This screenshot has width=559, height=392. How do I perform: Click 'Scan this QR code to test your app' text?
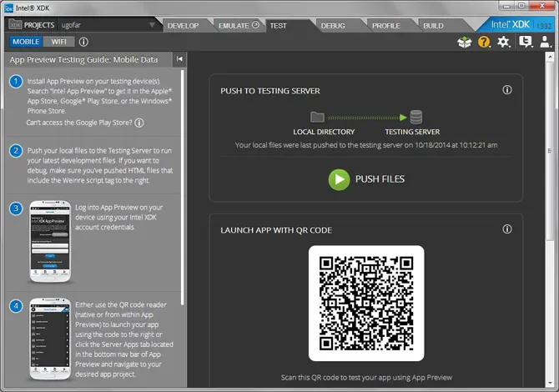(366, 377)
